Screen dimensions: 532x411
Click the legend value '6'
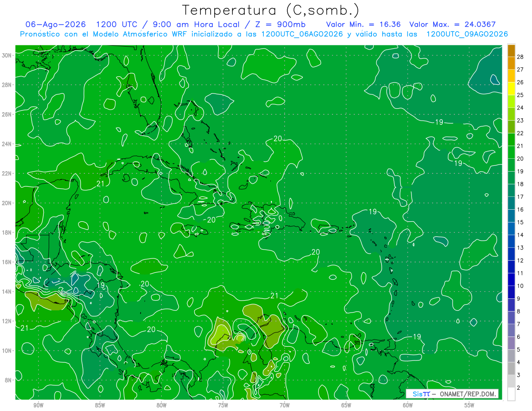518,337
